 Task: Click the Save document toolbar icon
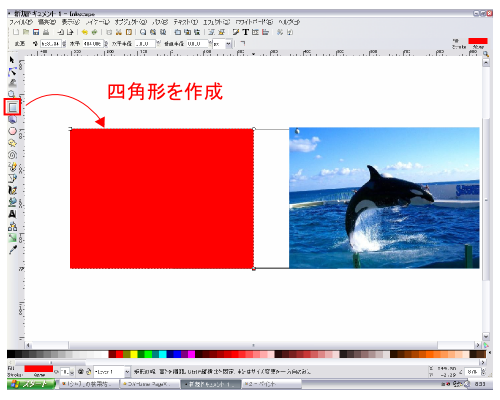point(36,32)
